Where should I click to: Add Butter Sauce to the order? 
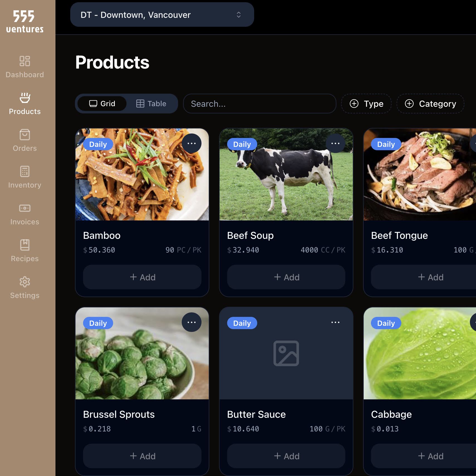[286, 456]
